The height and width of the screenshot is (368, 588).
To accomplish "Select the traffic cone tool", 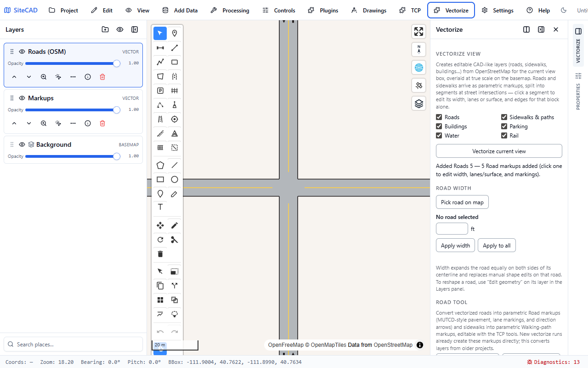I will pyautogui.click(x=175, y=105).
